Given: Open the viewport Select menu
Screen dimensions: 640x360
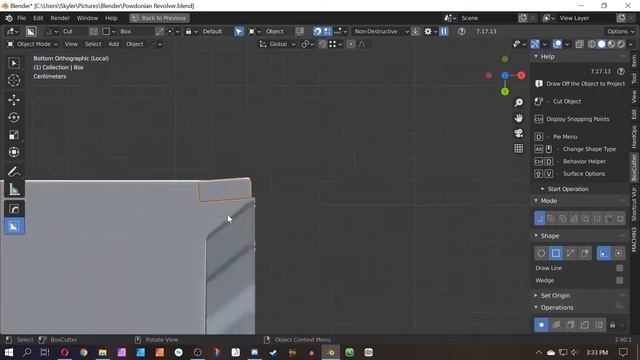Looking at the screenshot, I should (93, 44).
